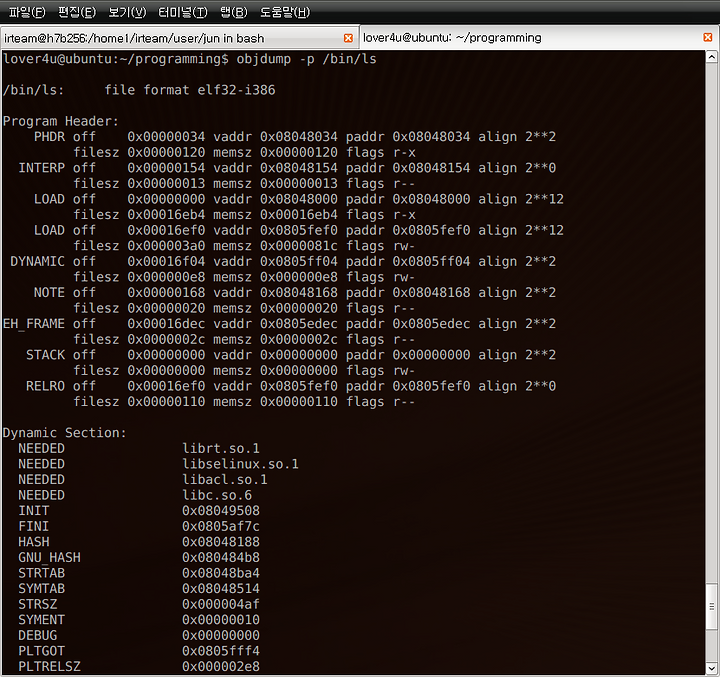Click the HASH value 0x08048188
Viewport: 720px width, 677px height.
click(x=221, y=542)
